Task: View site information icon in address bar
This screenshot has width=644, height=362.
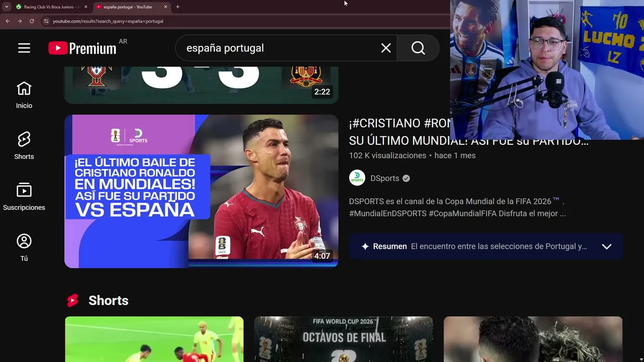Action: click(x=46, y=21)
